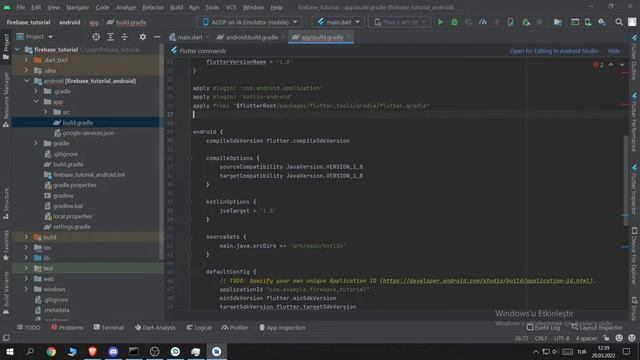Click the Flutter hot reload toolbar icon

(x=497, y=22)
